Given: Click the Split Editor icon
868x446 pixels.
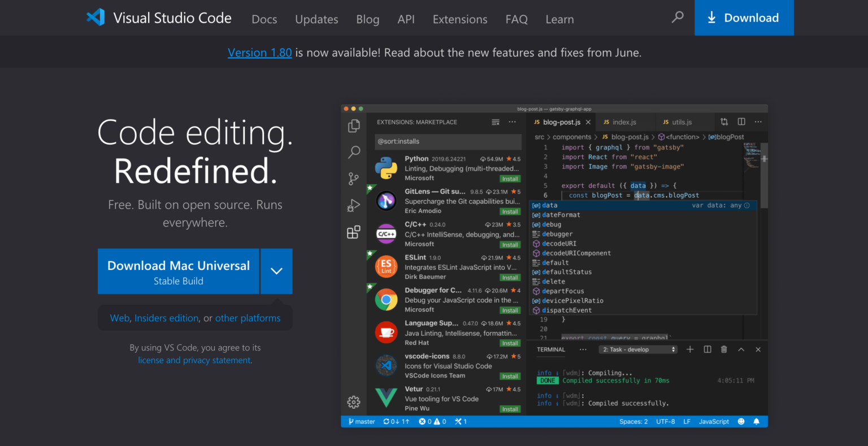Looking at the screenshot, I should (x=741, y=121).
